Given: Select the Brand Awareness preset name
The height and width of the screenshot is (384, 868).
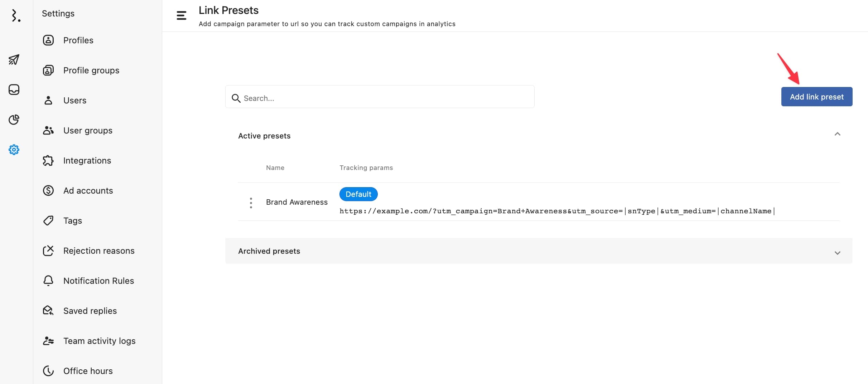Looking at the screenshot, I should tap(296, 202).
